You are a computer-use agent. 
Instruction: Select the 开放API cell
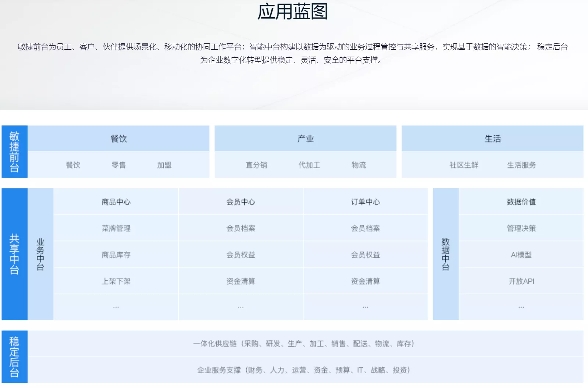pos(521,281)
